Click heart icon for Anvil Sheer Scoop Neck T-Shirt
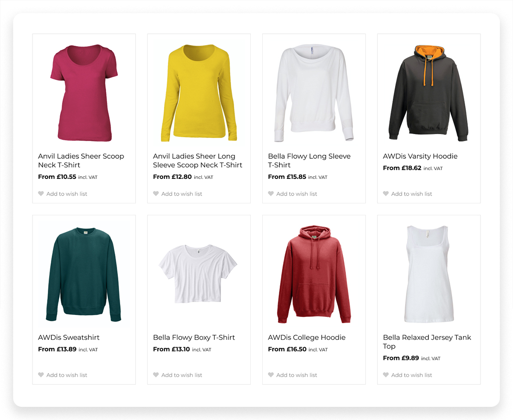The image size is (513, 420). click(x=41, y=194)
